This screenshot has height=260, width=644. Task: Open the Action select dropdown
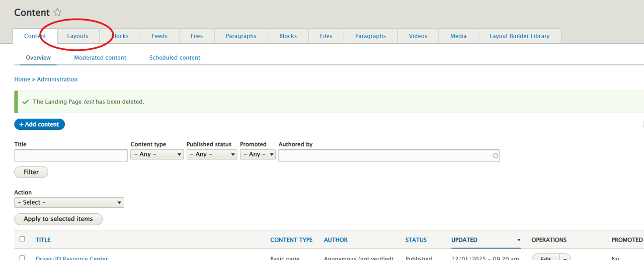tap(69, 203)
